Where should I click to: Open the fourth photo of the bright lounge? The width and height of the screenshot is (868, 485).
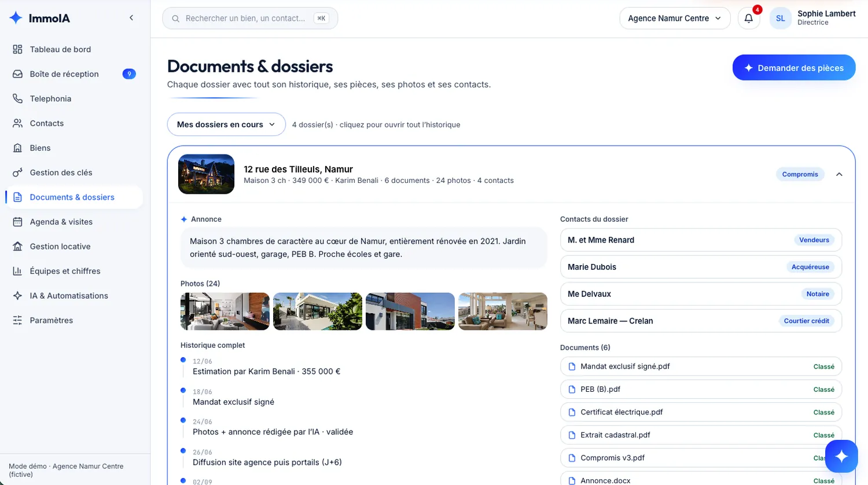[x=503, y=311]
